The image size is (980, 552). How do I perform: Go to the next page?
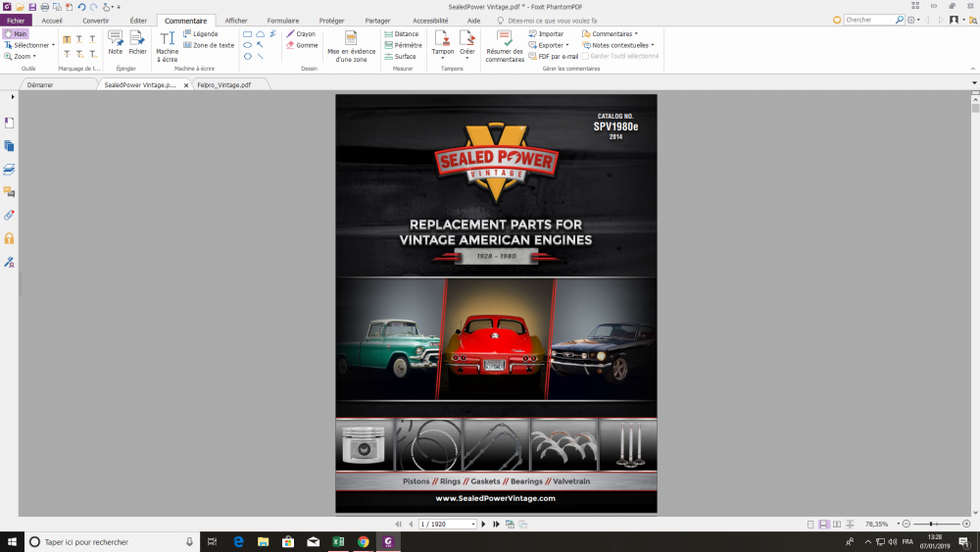tap(483, 525)
